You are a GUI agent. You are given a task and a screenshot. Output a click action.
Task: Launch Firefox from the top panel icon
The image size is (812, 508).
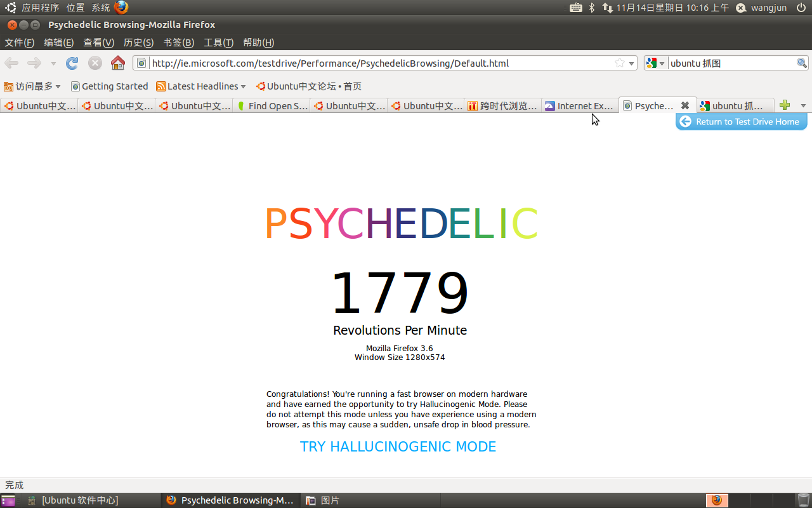point(121,8)
